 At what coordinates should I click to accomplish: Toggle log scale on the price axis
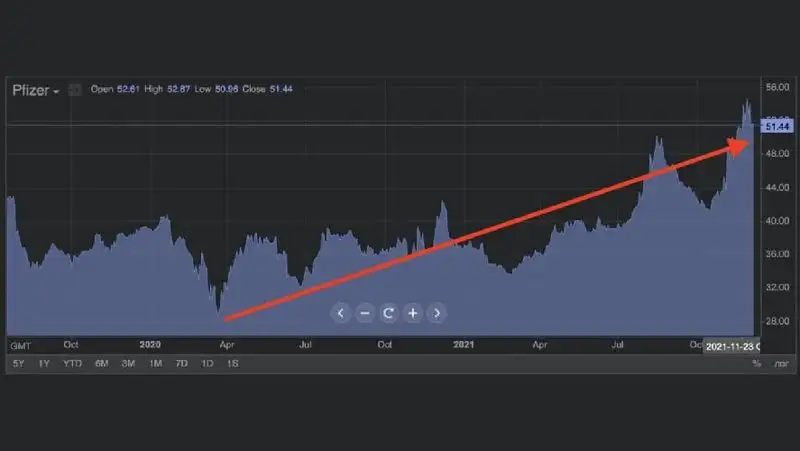(x=780, y=363)
